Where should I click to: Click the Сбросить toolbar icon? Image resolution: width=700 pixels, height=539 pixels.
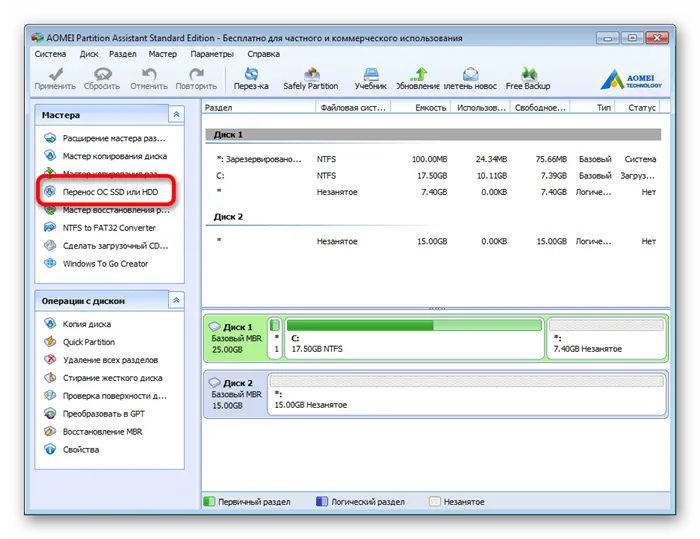pyautogui.click(x=102, y=74)
